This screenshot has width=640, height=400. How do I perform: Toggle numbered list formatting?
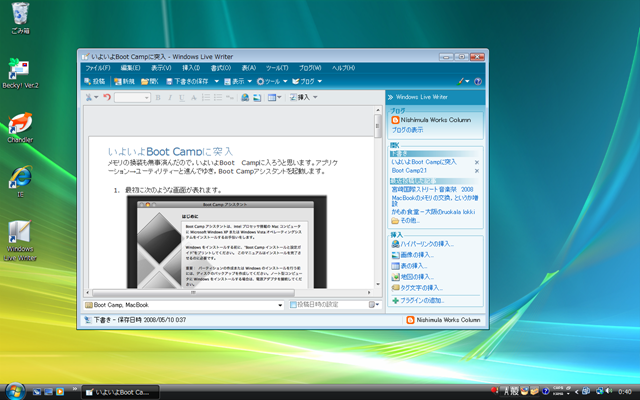(x=206, y=98)
